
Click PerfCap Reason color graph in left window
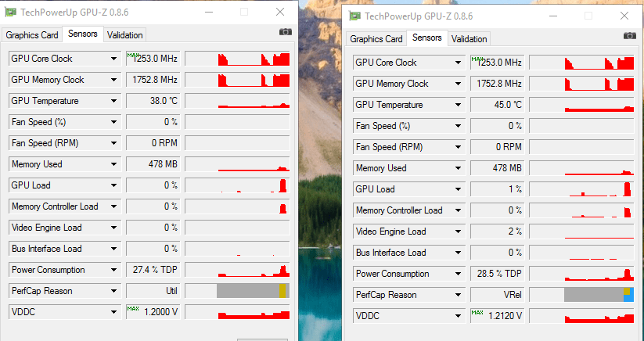coord(237,291)
